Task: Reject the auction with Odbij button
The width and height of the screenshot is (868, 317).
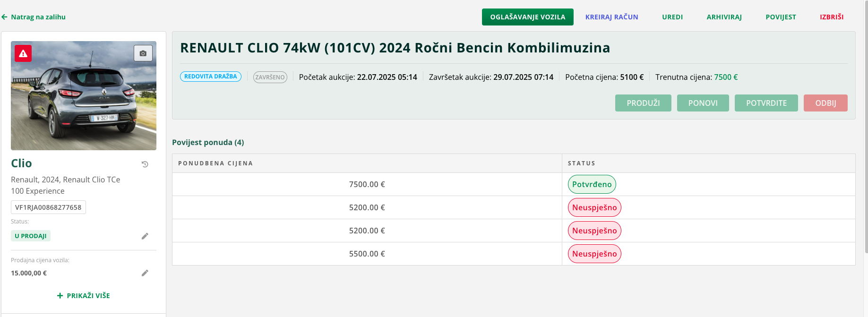Action: pyautogui.click(x=825, y=103)
